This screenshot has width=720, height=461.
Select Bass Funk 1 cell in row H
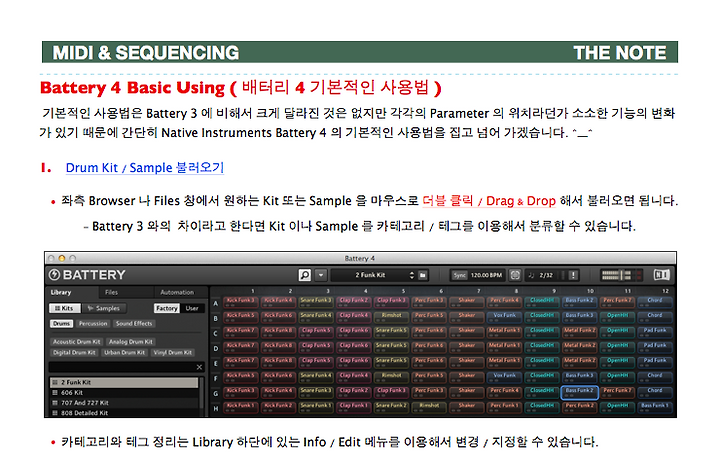(655, 407)
